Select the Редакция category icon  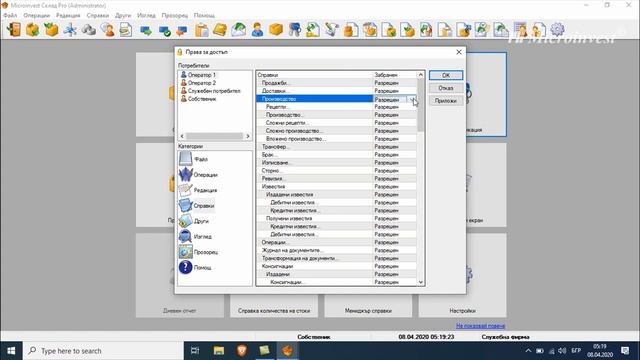click(185, 190)
